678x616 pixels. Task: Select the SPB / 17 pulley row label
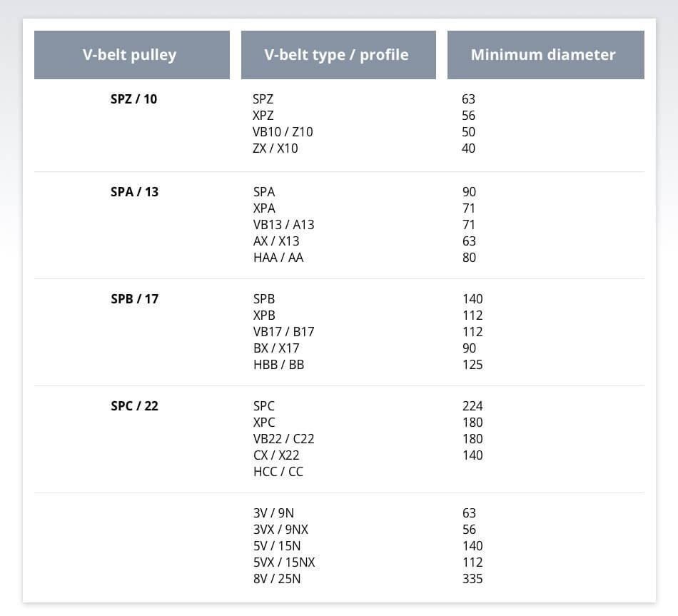point(134,299)
